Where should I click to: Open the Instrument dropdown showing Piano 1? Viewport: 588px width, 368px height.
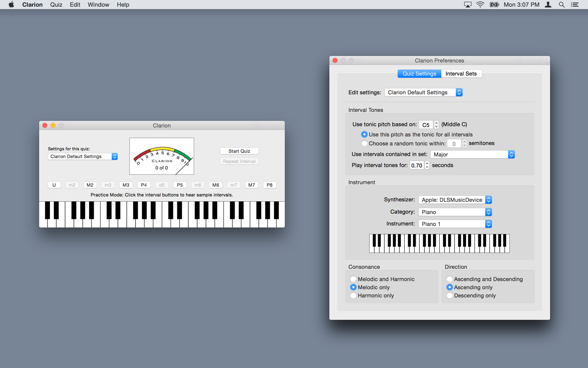[x=455, y=224]
